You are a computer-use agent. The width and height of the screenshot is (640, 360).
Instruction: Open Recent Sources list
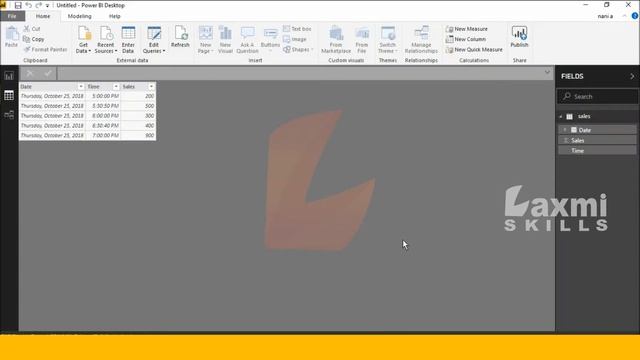pos(106,40)
